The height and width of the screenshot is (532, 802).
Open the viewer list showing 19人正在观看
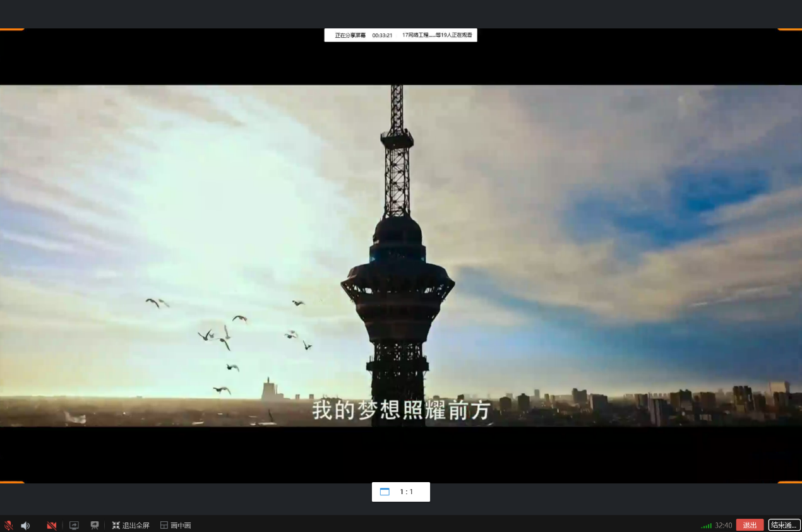pos(437,35)
